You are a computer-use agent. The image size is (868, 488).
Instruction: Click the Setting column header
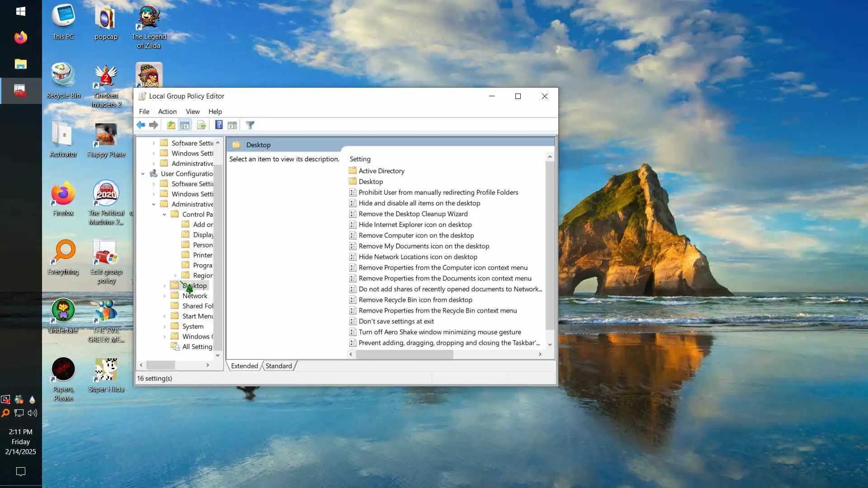[360, 159]
